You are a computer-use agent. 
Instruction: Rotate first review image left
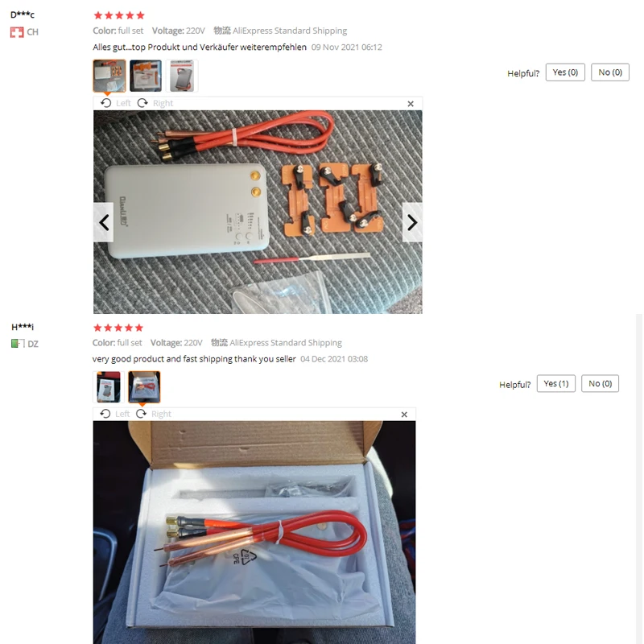point(115,103)
